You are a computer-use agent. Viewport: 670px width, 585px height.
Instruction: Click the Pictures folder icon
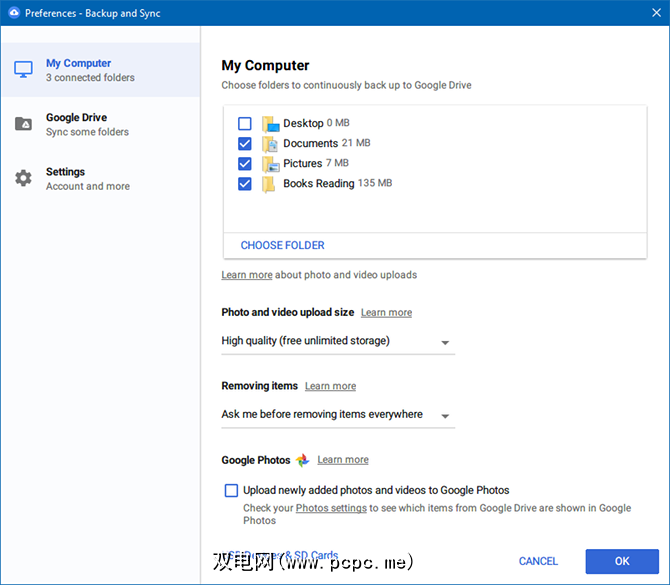pos(269,164)
